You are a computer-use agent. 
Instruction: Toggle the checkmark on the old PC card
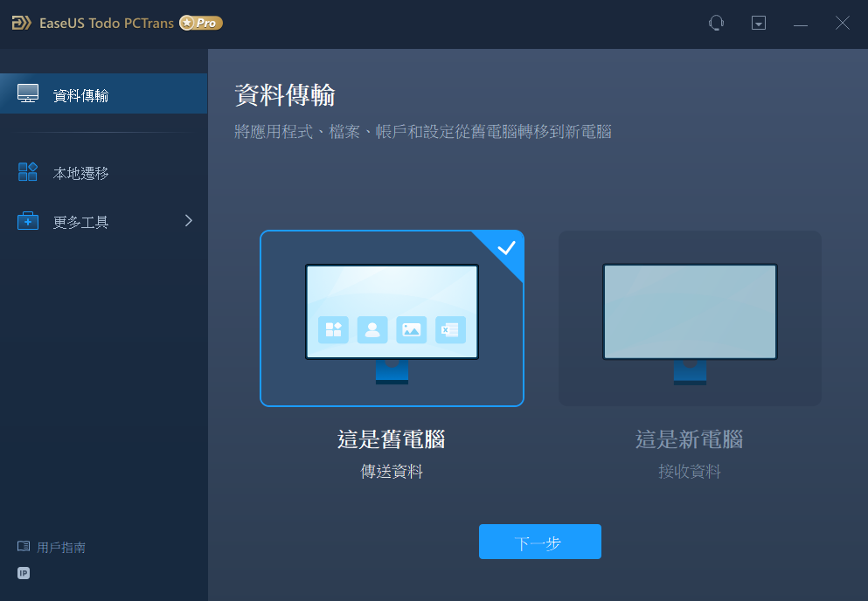506,248
